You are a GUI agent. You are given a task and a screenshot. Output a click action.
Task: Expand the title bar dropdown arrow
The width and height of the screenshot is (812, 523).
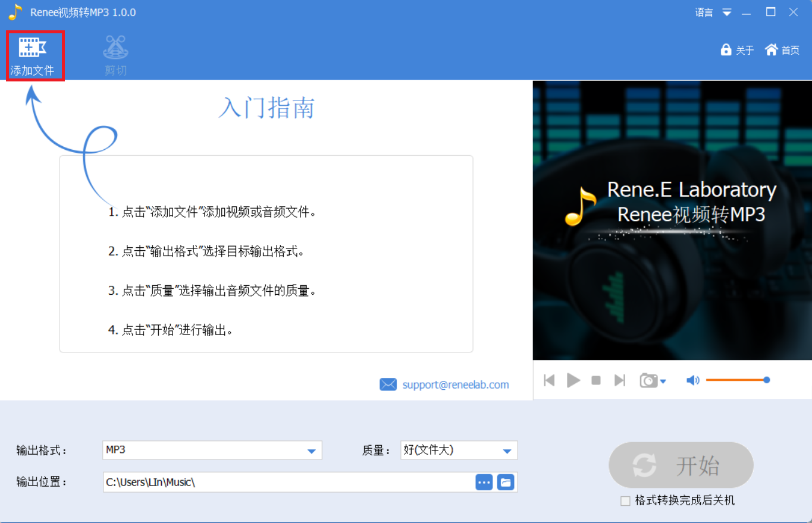(727, 12)
